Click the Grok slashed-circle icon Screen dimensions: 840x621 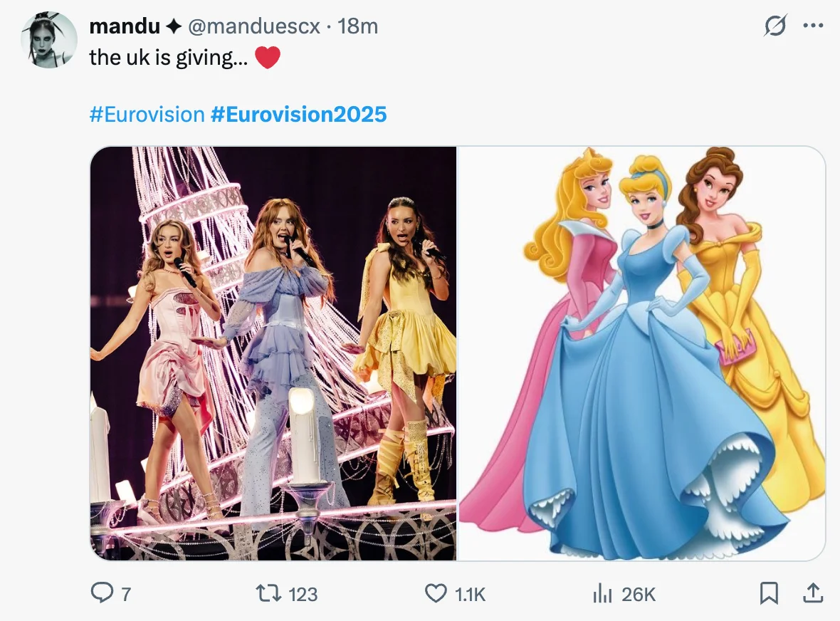[775, 26]
